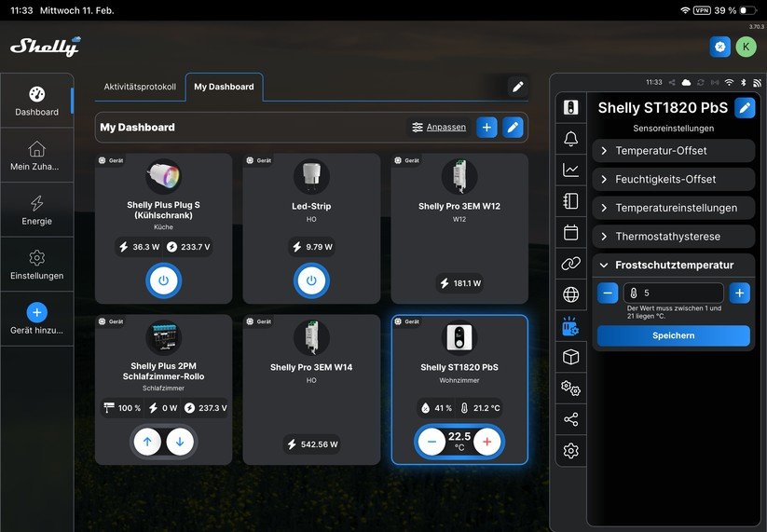Click the share icon in device sidebar
The height and width of the screenshot is (532, 767).
click(x=570, y=419)
